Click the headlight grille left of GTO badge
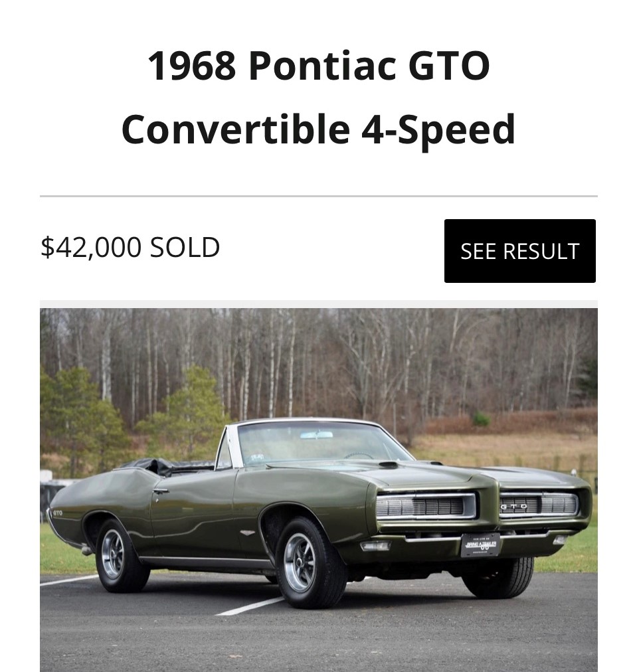This screenshot has height=672, width=637. pos(425,507)
